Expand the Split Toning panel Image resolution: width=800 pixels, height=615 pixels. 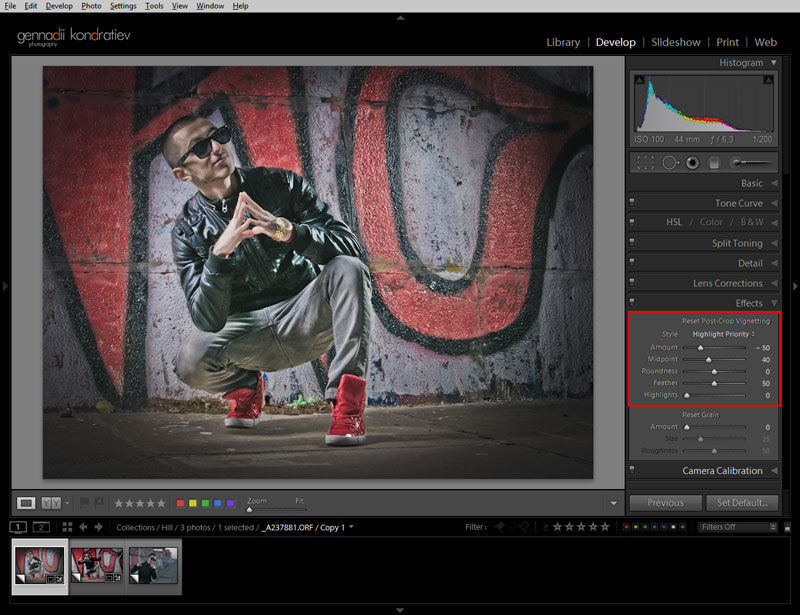click(774, 243)
